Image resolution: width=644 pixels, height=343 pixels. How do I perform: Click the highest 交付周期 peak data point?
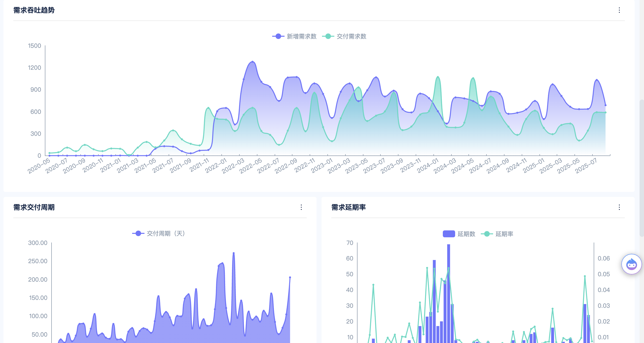click(x=233, y=253)
